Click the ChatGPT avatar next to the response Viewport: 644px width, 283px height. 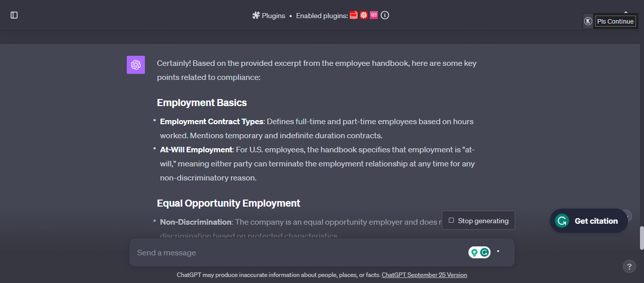coord(136,65)
